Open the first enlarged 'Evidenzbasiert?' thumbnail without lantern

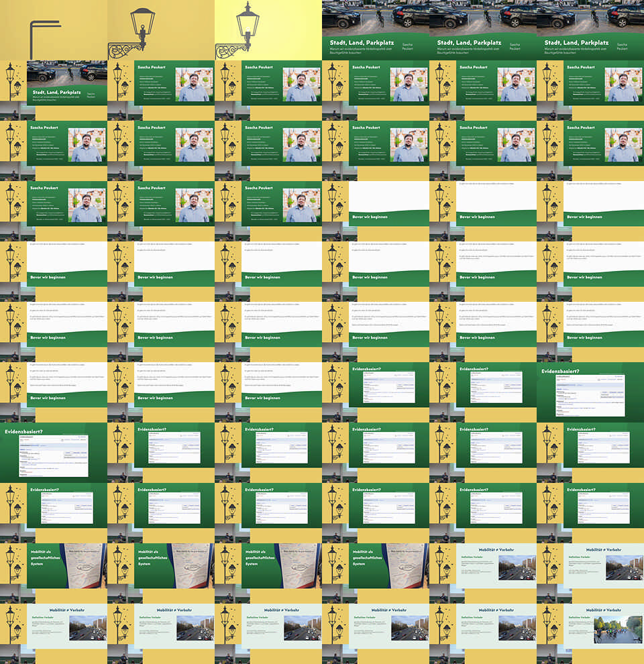click(590, 392)
